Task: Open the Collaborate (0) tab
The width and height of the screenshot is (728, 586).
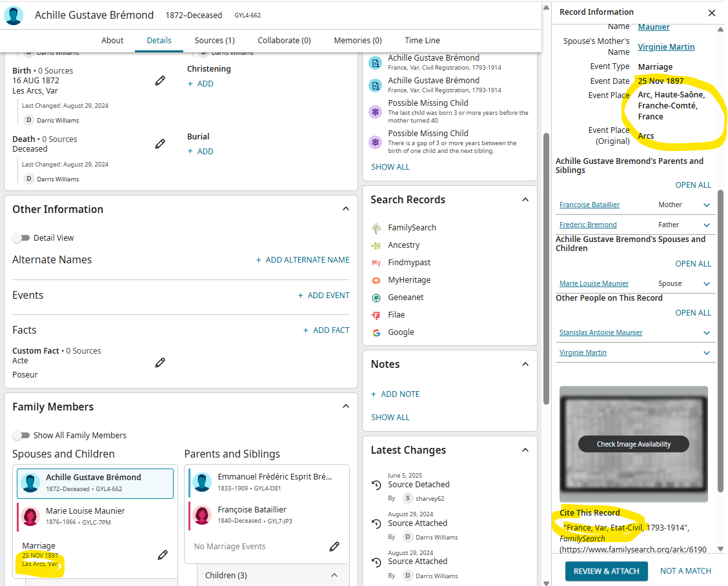Action: (284, 41)
